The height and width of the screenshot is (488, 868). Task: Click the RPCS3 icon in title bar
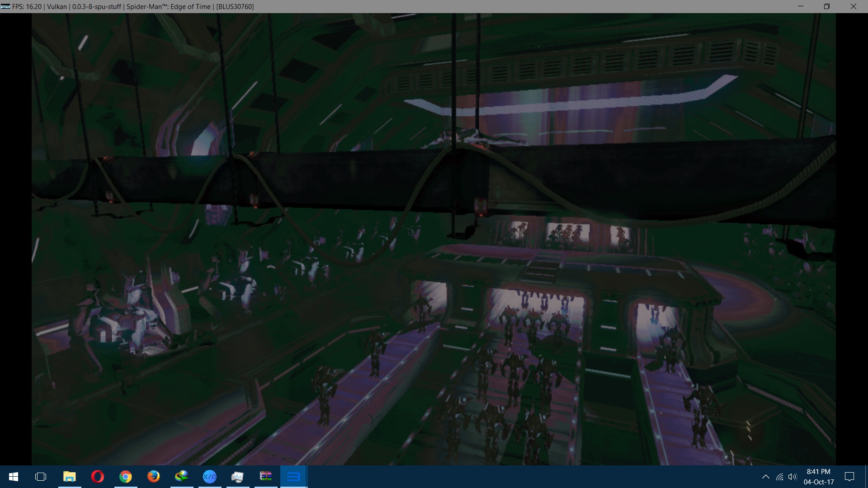[x=5, y=6]
